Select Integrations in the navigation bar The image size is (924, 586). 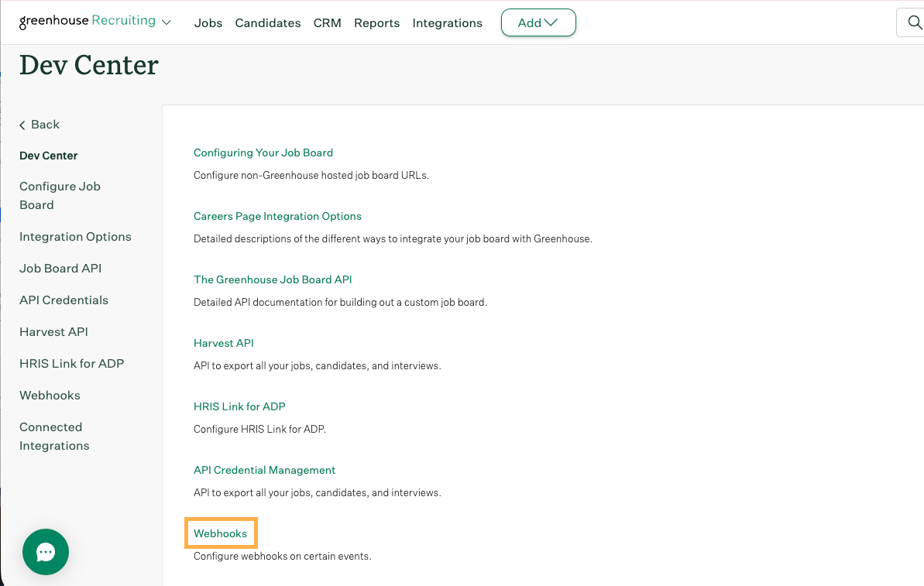pyautogui.click(x=447, y=23)
